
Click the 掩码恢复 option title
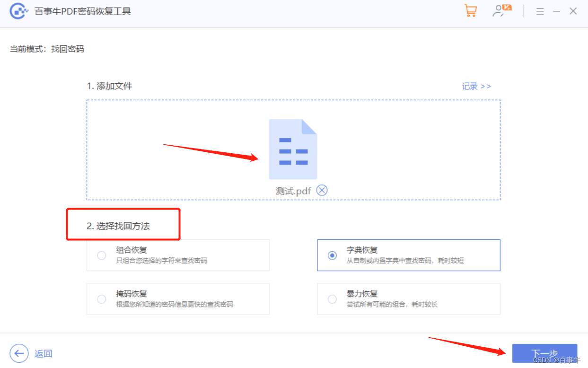coord(132,294)
